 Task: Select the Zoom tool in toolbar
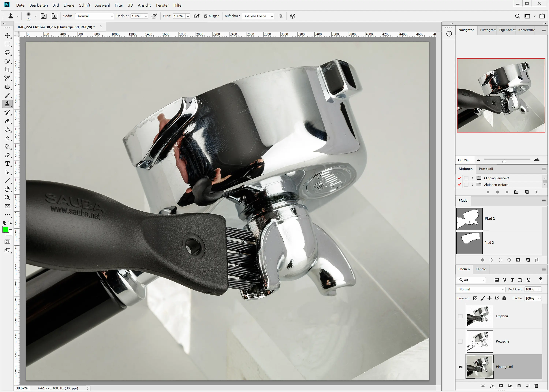pos(7,198)
